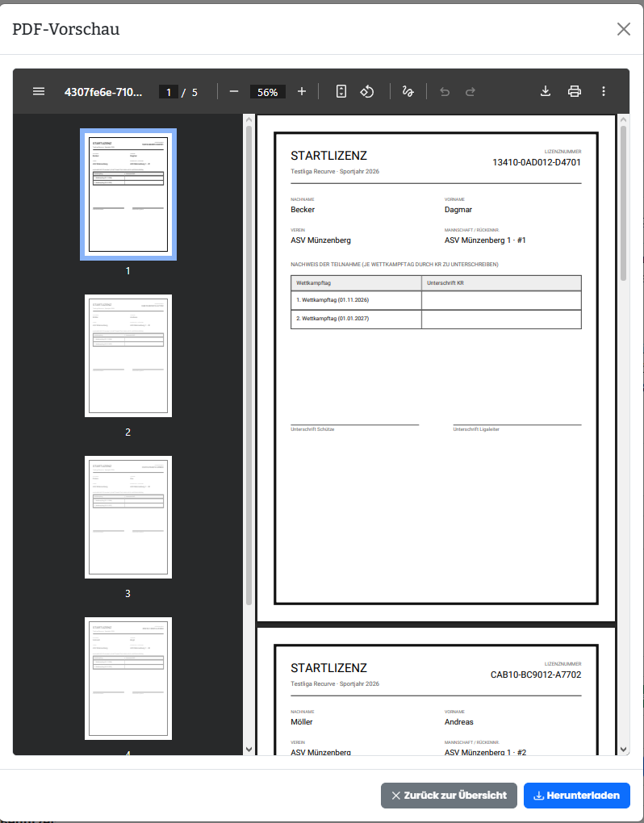Click document view scrollbar up arrow
The width and height of the screenshot is (644, 823).
624,119
